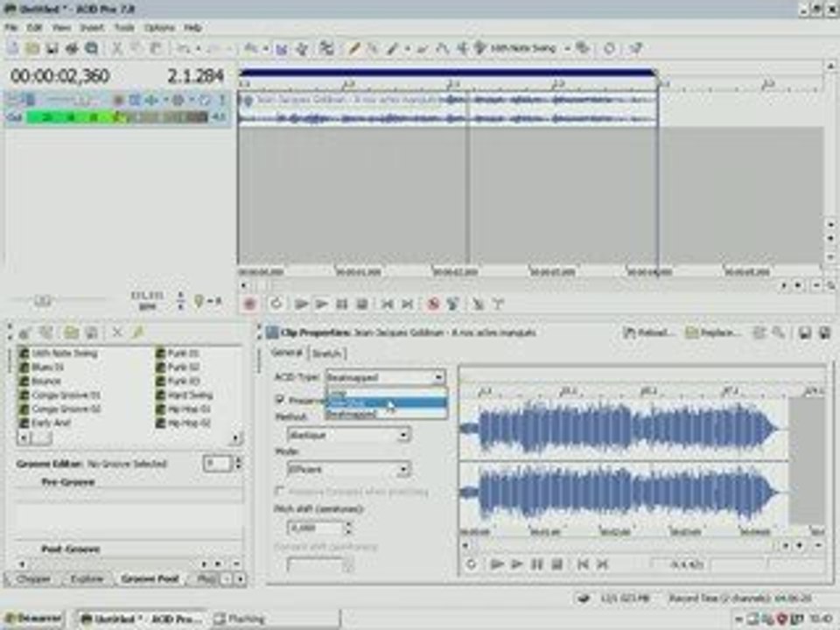Click the yellow tool icon in Groove Pool toolbar
This screenshot has width=840, height=630.
(137, 332)
